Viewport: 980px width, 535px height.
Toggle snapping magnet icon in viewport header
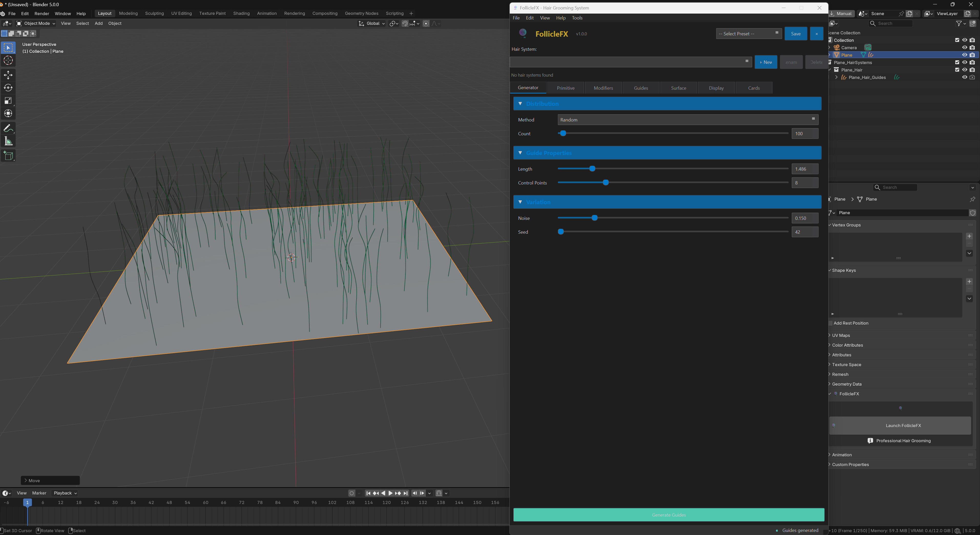click(405, 24)
